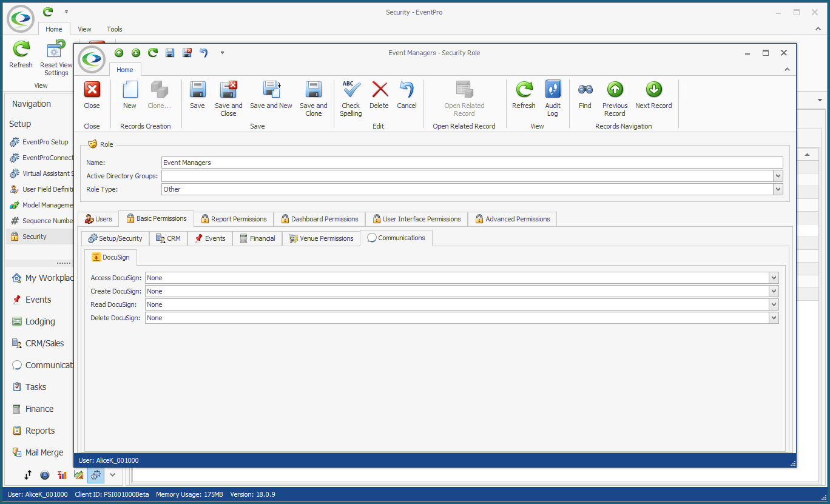Switch to the Users tab
Viewport: 830px width, 504px height.
click(x=98, y=219)
